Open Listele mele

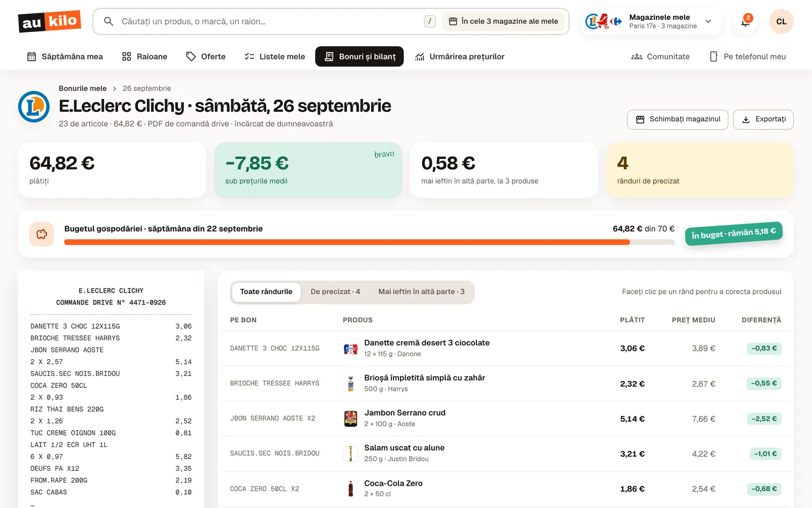click(275, 56)
